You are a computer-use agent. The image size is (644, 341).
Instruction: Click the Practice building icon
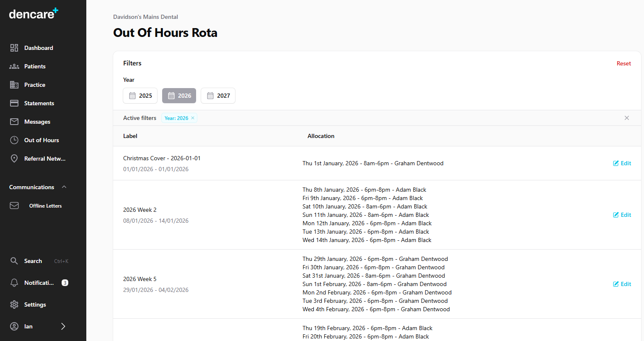click(14, 84)
